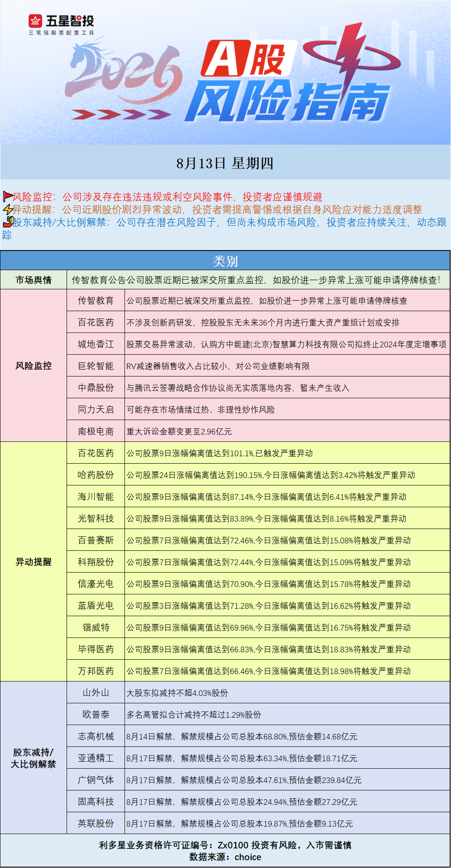Click the date text 8月13日 星期四
This screenshot has height=868, width=451.
[225, 163]
